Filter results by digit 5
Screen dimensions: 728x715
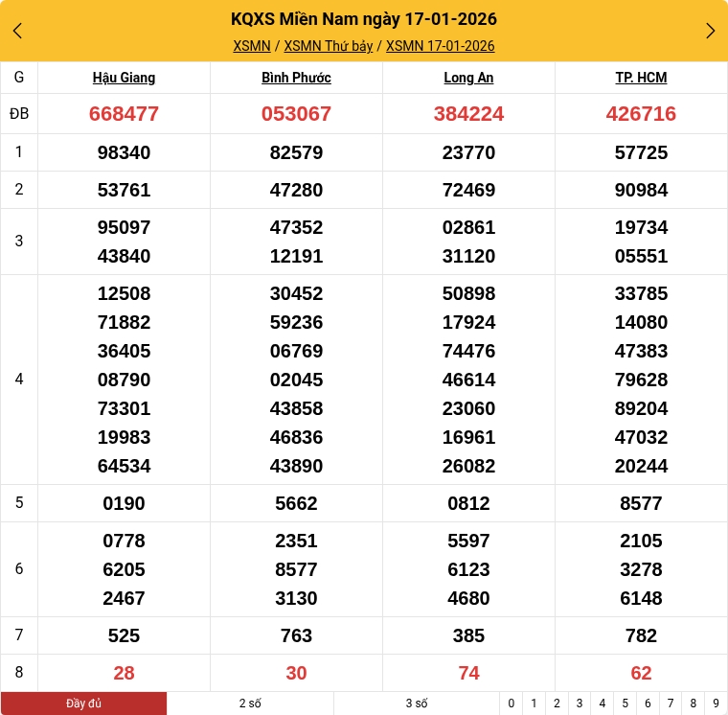tap(626, 703)
